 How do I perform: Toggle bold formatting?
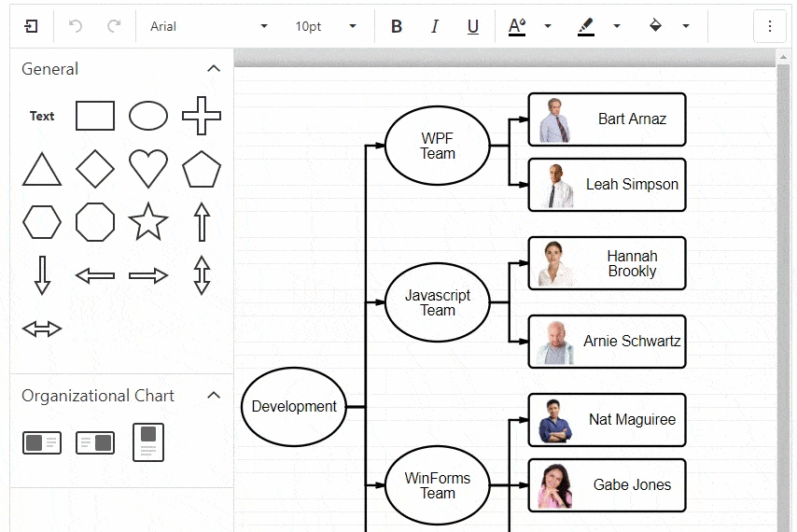click(397, 26)
